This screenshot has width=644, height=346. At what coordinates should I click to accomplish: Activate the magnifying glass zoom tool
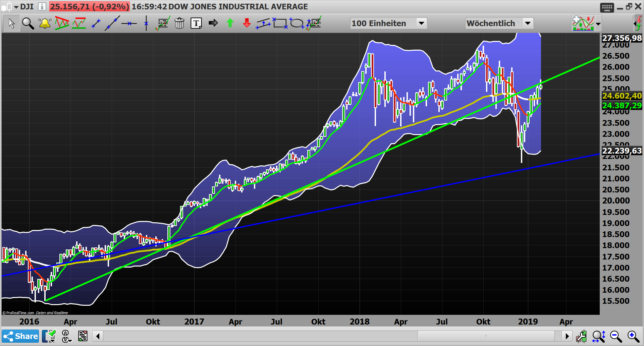[28, 23]
